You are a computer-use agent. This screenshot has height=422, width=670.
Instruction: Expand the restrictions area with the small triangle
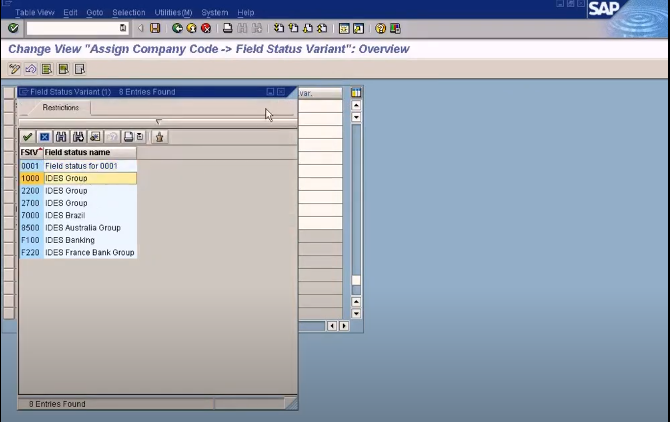(x=159, y=122)
